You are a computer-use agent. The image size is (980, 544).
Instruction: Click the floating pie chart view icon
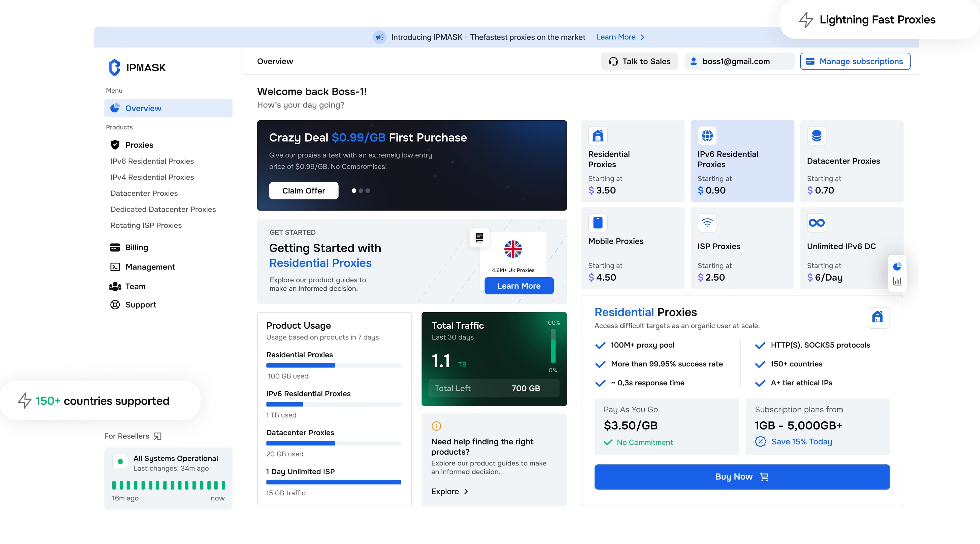(897, 266)
